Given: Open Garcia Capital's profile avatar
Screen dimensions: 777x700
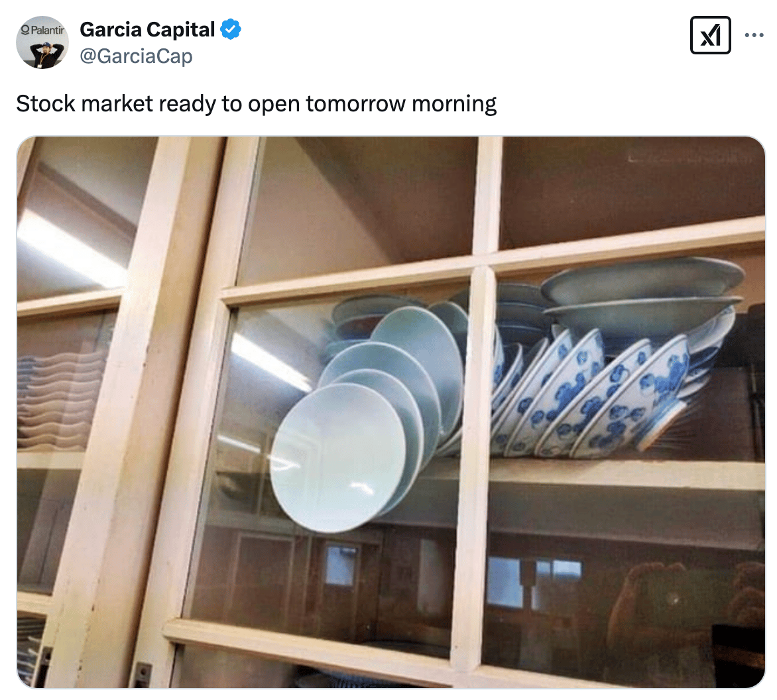Looking at the screenshot, I should 42,42.
